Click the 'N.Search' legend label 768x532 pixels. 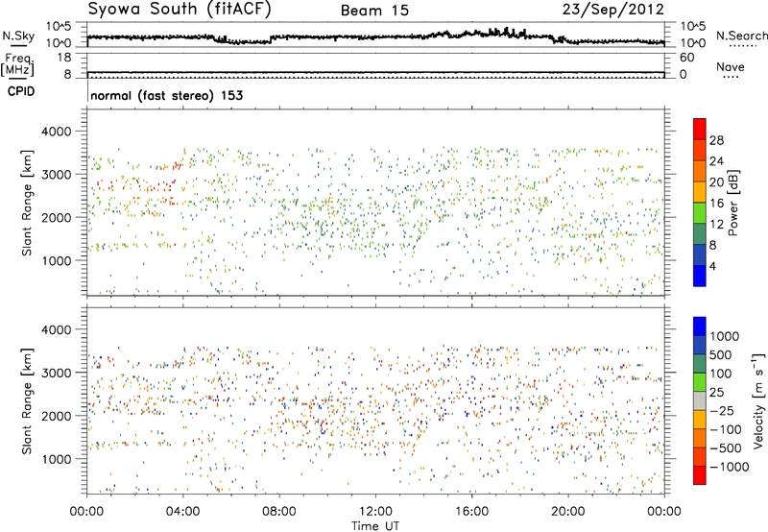point(742,36)
